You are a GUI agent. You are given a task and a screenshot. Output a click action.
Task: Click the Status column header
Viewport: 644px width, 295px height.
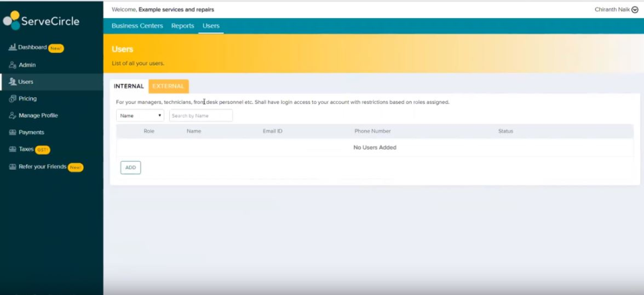[x=505, y=131]
